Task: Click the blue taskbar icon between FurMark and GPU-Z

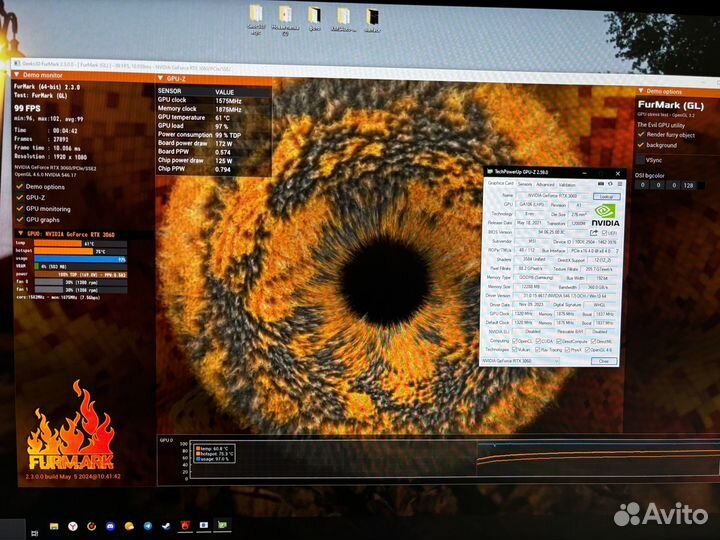Action: [x=204, y=525]
